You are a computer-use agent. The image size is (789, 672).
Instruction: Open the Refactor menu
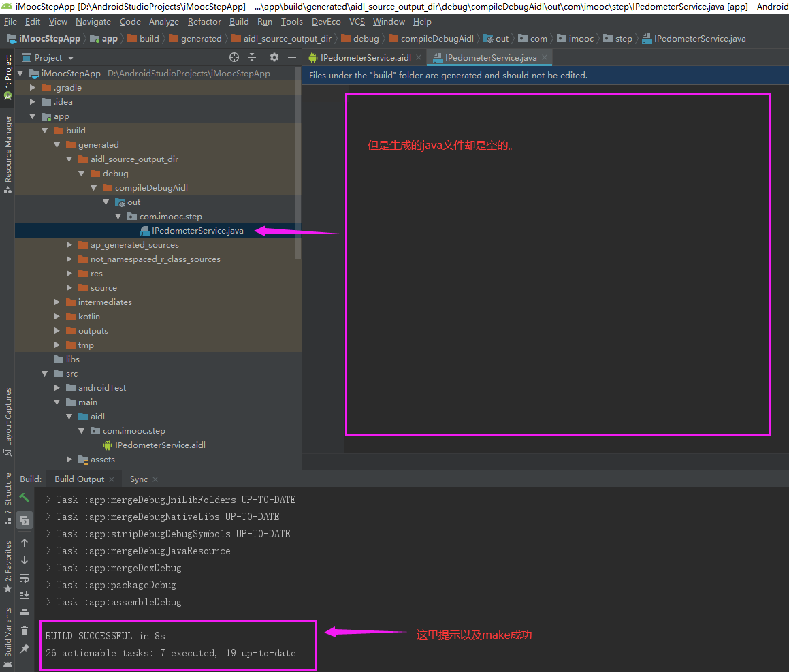(204, 21)
